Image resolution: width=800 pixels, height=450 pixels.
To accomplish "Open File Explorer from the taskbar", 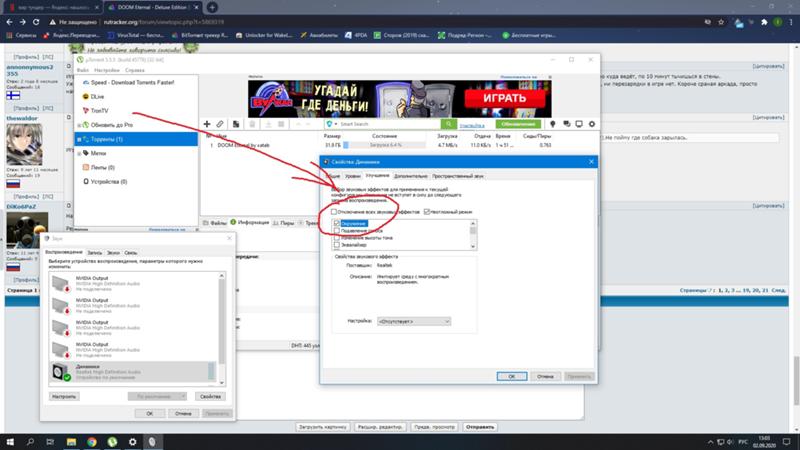I will (71, 442).
